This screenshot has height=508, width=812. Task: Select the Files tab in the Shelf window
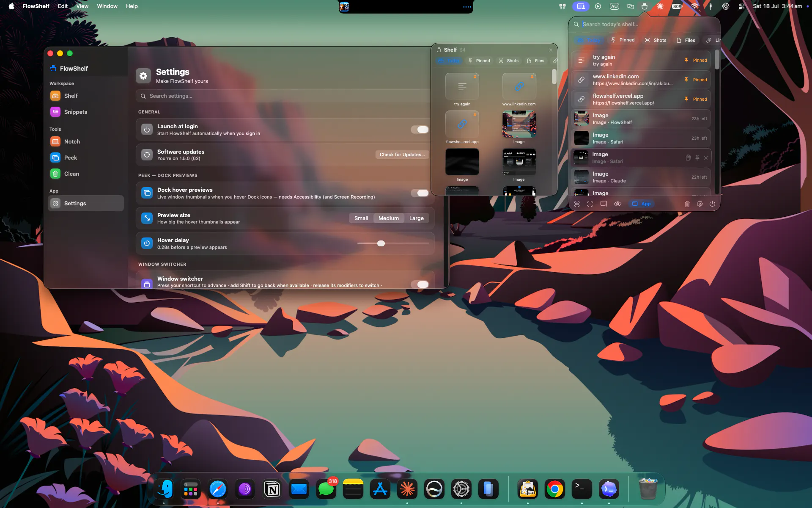tap(536, 61)
